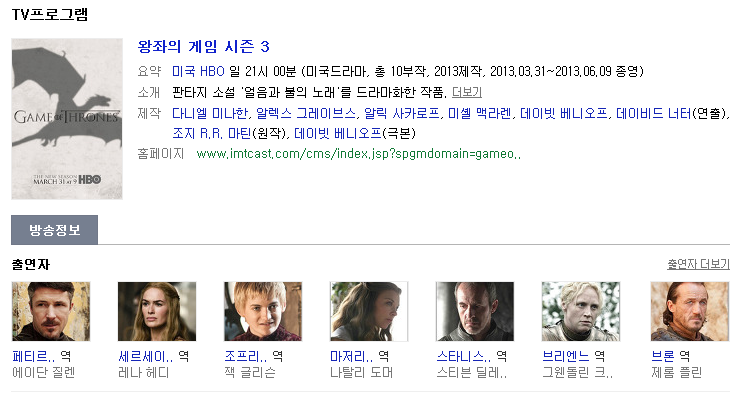This screenshot has width=739, height=403.
Task: Click the 브리엔느 role link
Action: pos(566,356)
